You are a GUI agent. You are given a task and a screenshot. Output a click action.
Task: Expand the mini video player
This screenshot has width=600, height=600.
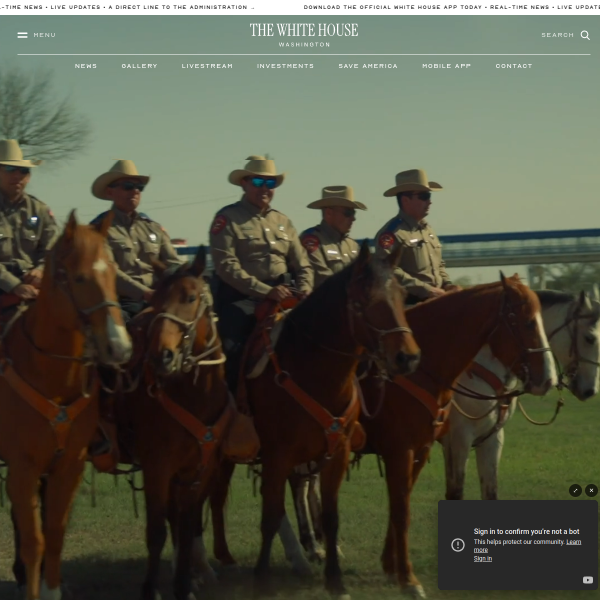click(x=575, y=490)
